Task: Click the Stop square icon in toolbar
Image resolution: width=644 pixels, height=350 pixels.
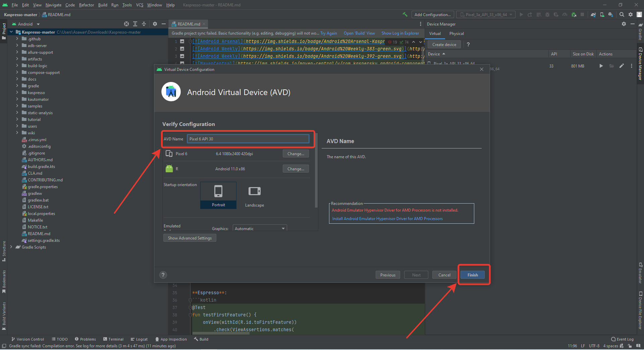Action: pos(582,14)
